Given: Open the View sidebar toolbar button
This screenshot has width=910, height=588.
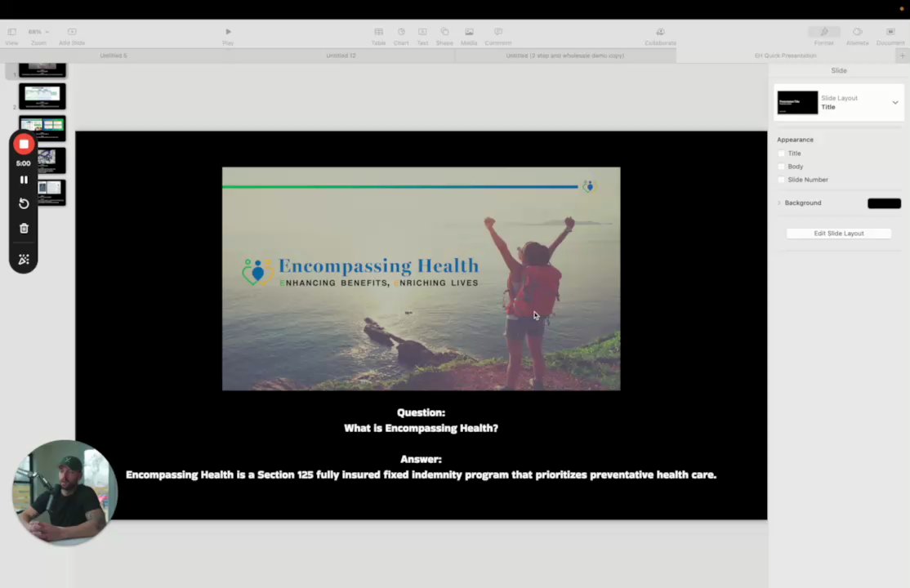Looking at the screenshot, I should [11, 35].
